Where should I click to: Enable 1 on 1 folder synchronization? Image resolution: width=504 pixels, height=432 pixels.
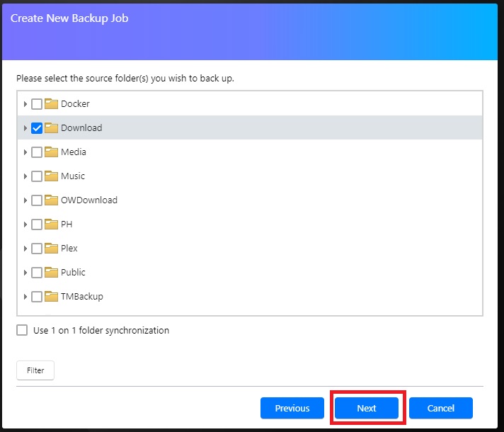click(22, 330)
